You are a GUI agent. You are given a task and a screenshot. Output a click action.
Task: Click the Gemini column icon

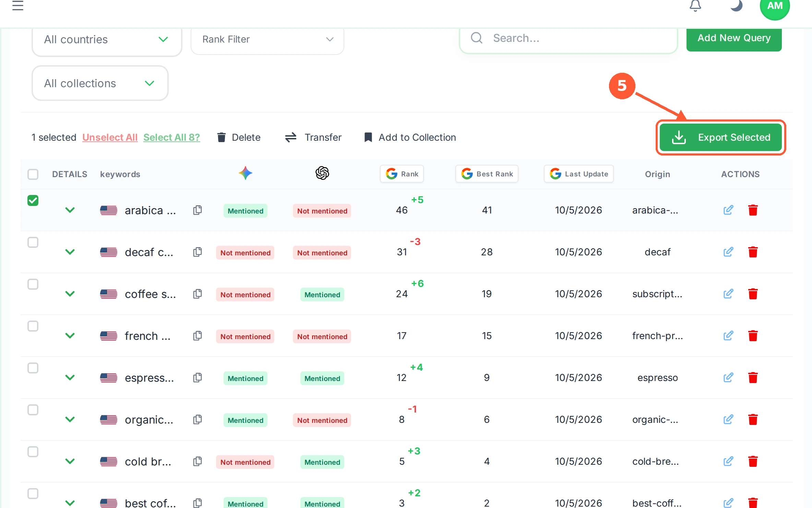point(246,173)
